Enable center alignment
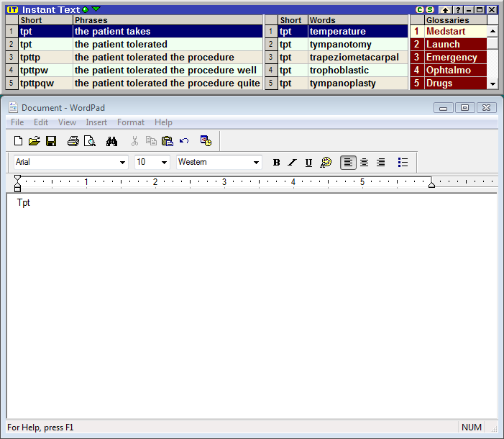Screen dimensions: 504x439 (x=365, y=162)
